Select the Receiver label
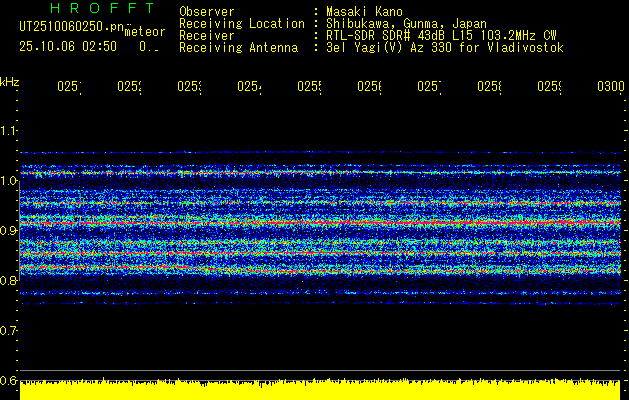Viewport: 629px width, 400px height. click(207, 36)
